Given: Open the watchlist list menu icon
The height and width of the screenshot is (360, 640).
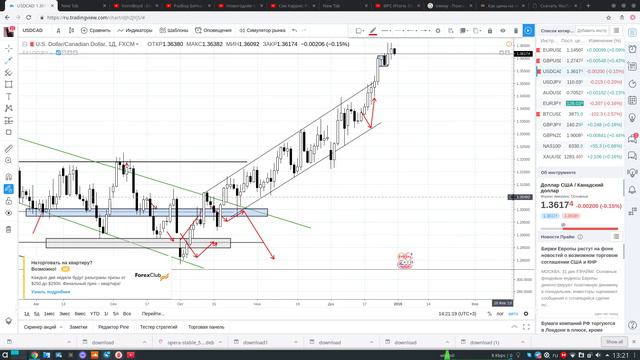Looking at the screenshot, I should coord(616,31).
